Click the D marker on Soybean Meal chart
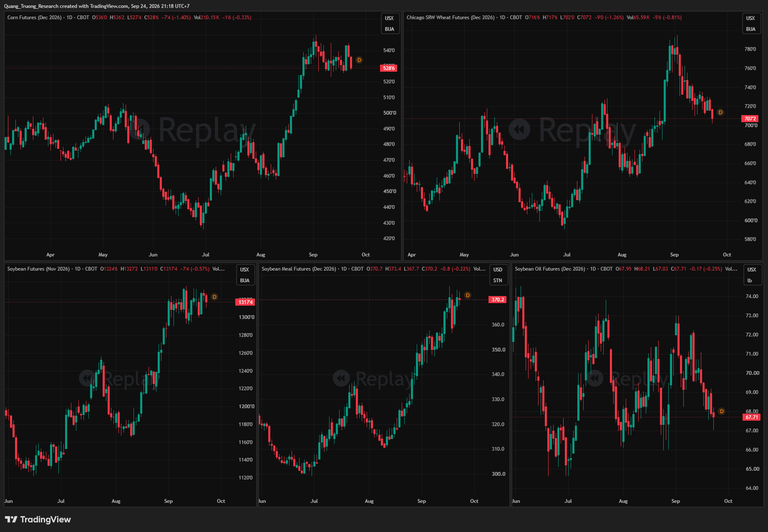Viewport: 768px width, 532px height. (468, 295)
